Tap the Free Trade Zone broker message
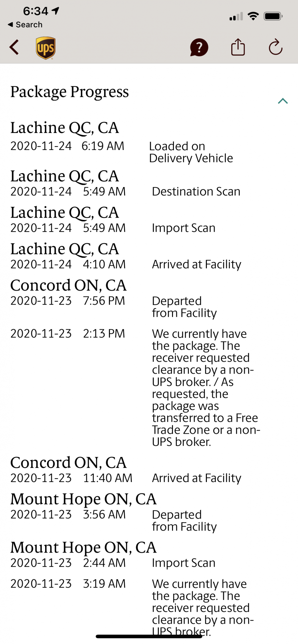Screen dimensions: 298x644 pyautogui.click(x=206, y=388)
